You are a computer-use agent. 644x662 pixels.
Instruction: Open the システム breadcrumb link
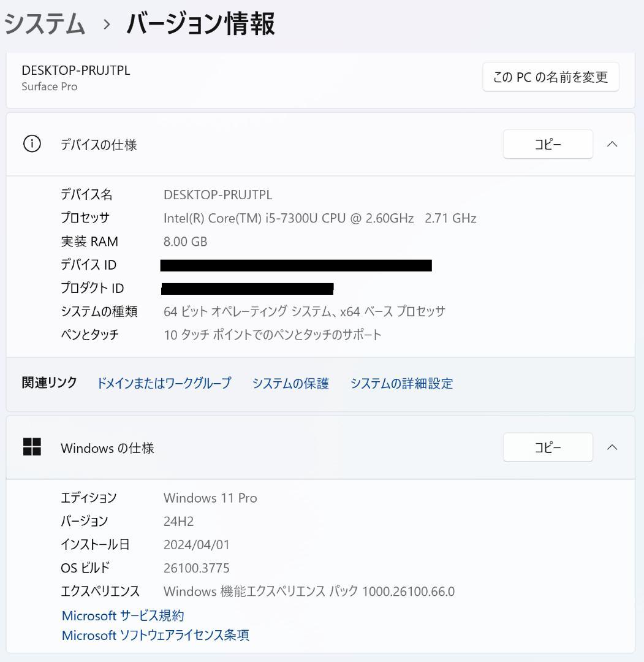(x=43, y=24)
